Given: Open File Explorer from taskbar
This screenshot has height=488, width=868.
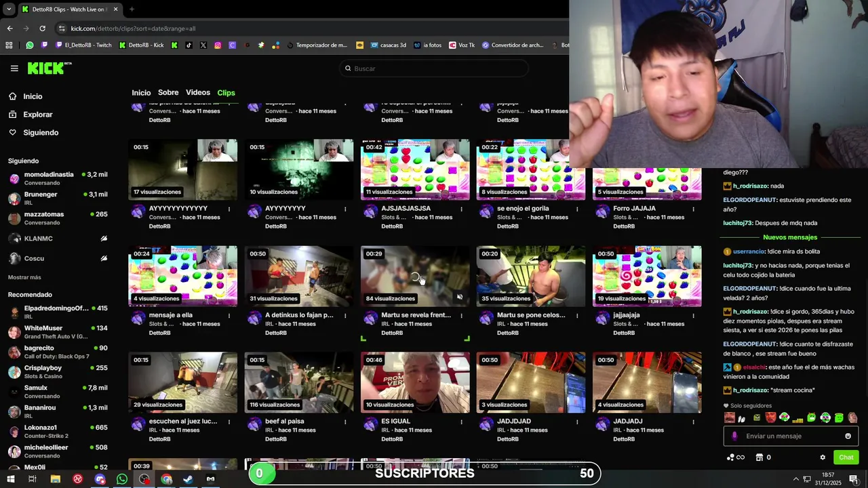Looking at the screenshot, I should click(x=56, y=479).
